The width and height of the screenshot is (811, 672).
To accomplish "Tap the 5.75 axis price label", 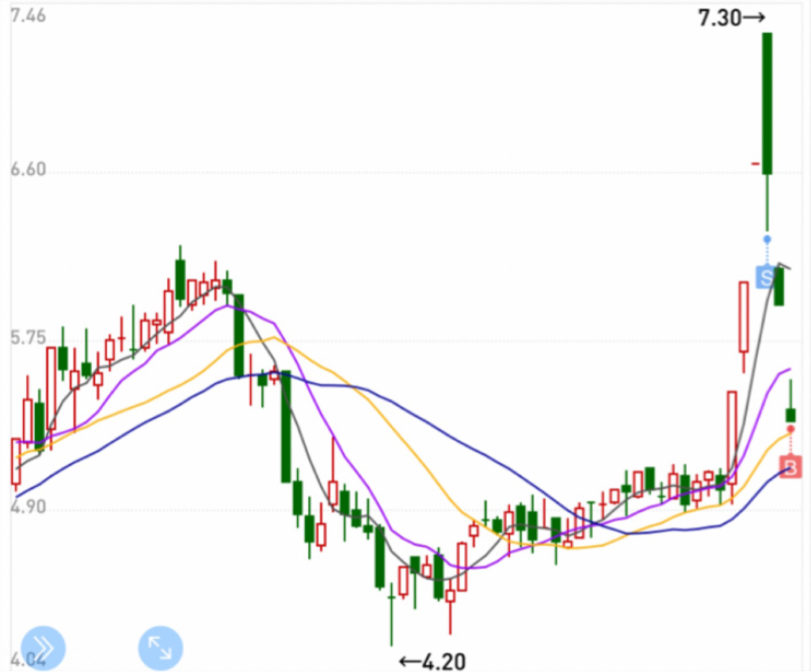I will (x=28, y=338).
